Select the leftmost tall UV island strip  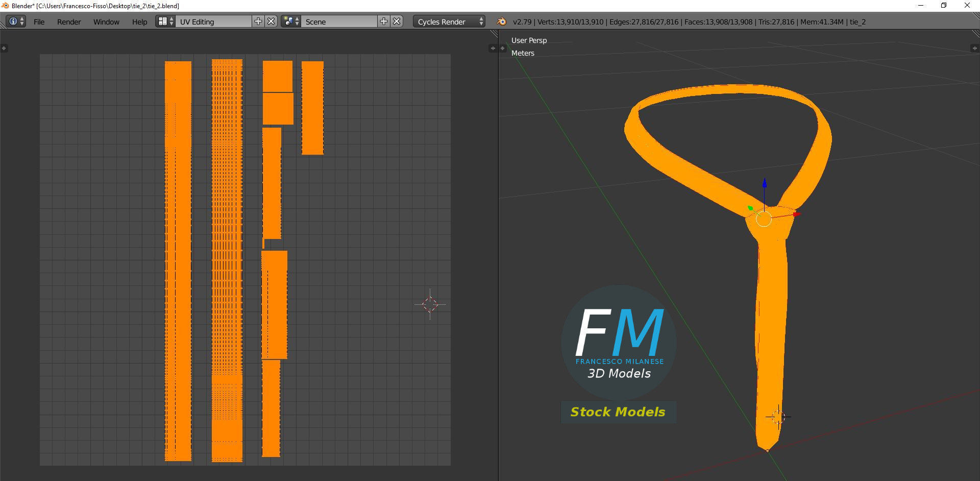[x=178, y=261]
